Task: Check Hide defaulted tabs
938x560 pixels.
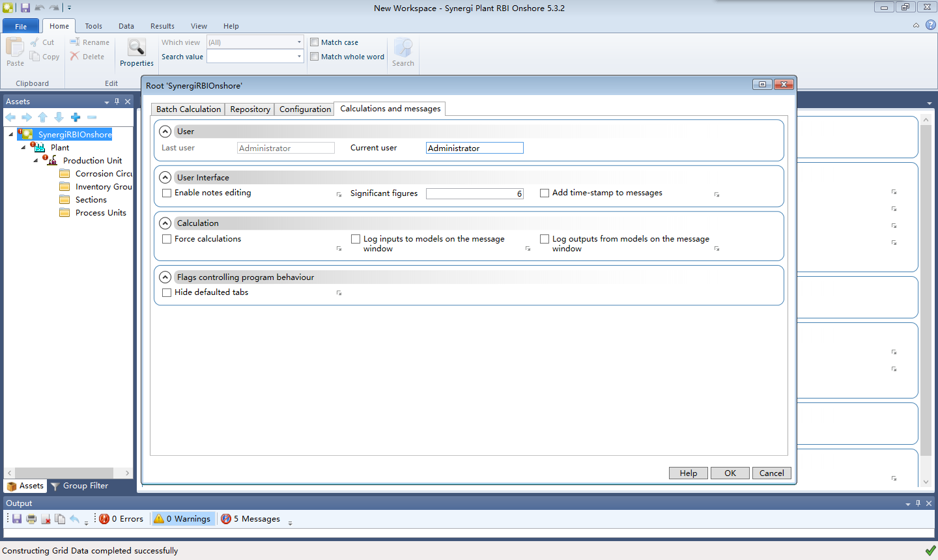Action: click(167, 292)
